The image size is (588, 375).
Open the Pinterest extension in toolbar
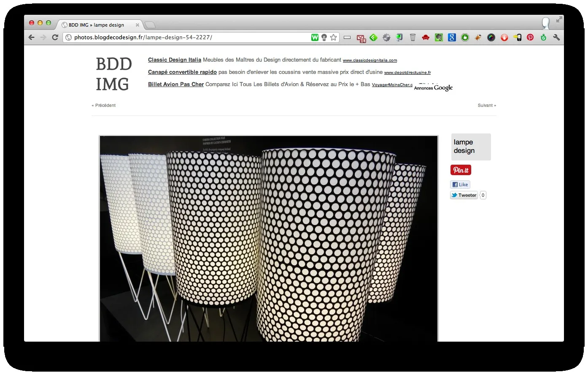tap(530, 38)
